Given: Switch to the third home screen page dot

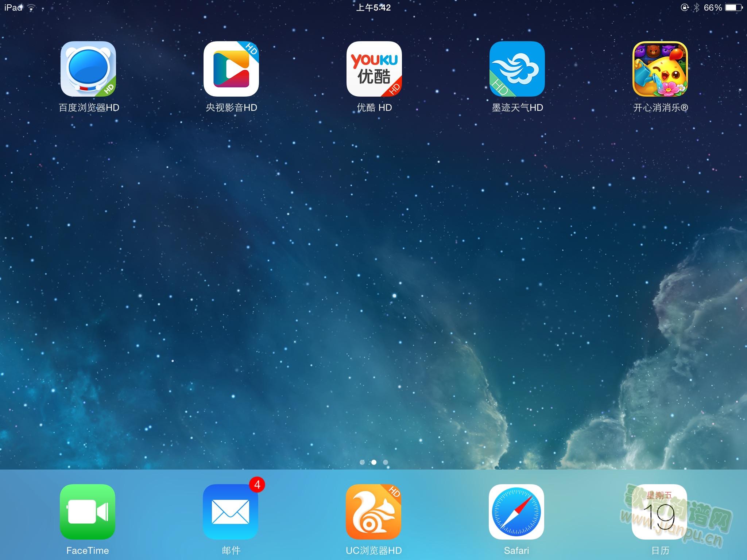Looking at the screenshot, I should (386, 462).
